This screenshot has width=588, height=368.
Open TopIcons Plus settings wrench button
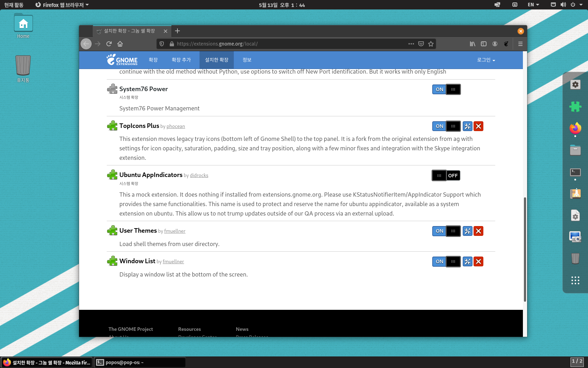click(x=468, y=126)
